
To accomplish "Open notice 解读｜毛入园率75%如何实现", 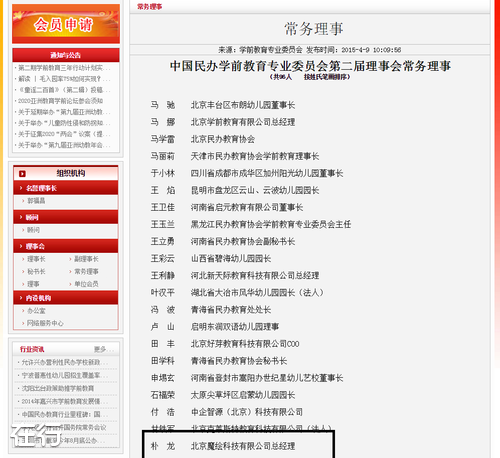I will coord(64,79).
